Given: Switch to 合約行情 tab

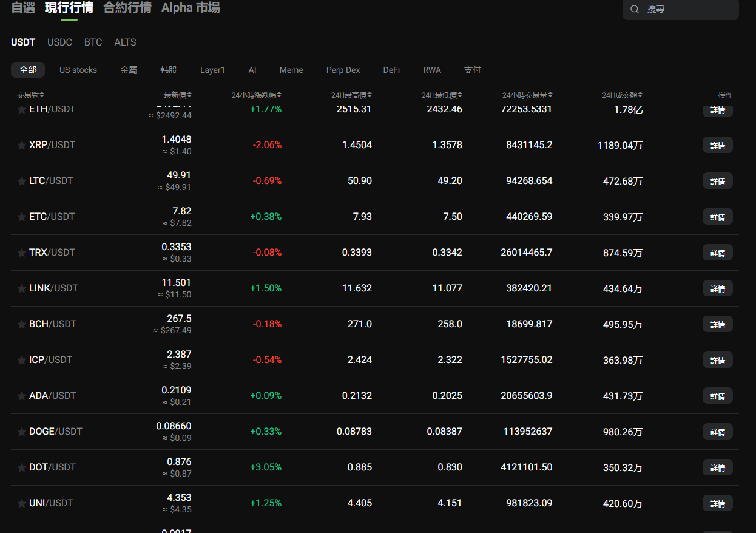Looking at the screenshot, I should (127, 8).
